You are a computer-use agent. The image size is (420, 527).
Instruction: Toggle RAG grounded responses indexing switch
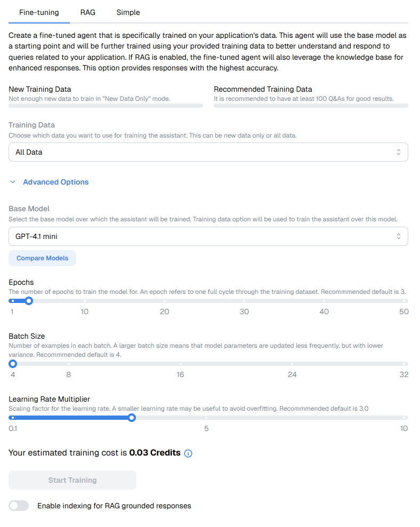(x=19, y=506)
